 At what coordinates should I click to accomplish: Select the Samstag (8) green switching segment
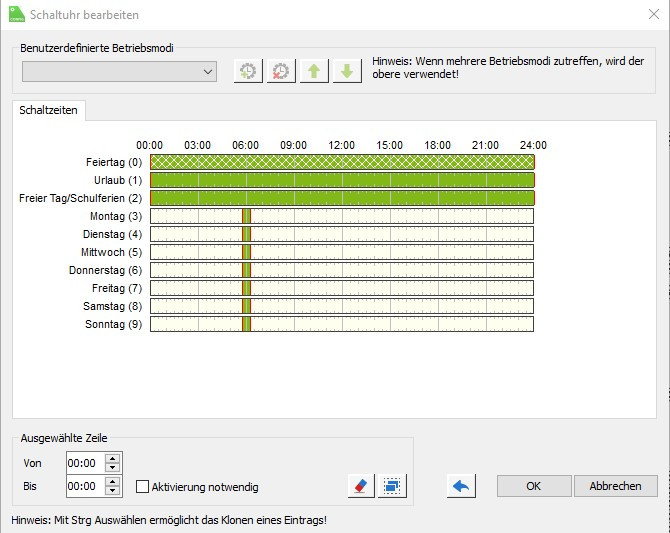(x=247, y=306)
